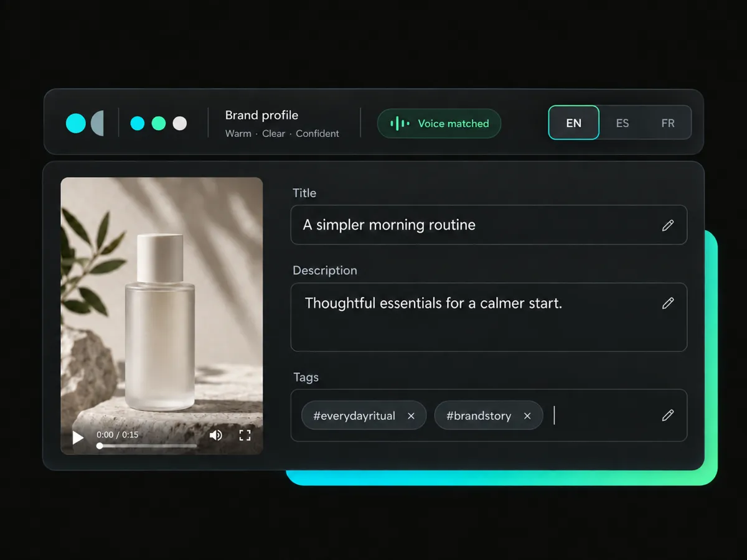Viewport: 747px width, 560px height.
Task: Edit the Tags with pencil icon
Action: [668, 415]
